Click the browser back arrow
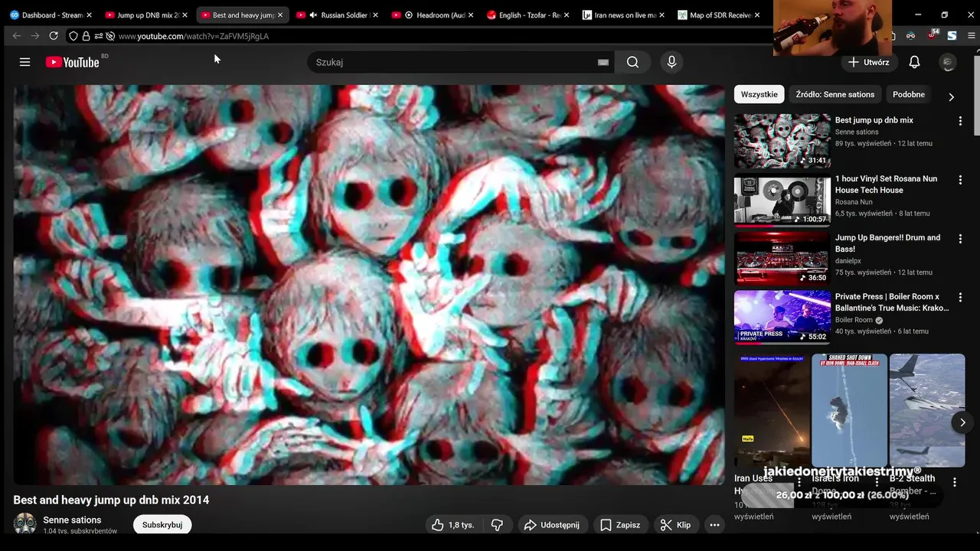The image size is (980, 551). pos(17,36)
